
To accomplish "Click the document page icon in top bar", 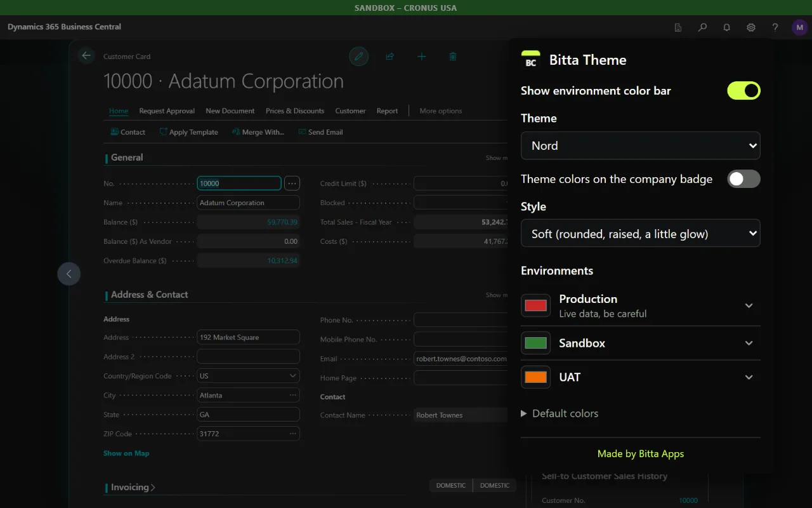I will pos(678,27).
